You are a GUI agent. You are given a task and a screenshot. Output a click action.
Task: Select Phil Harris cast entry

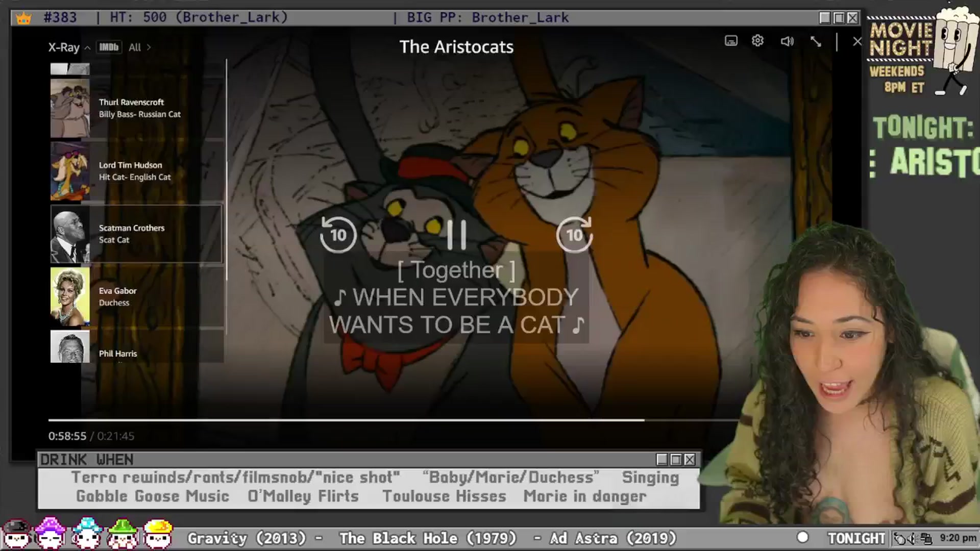(x=137, y=346)
